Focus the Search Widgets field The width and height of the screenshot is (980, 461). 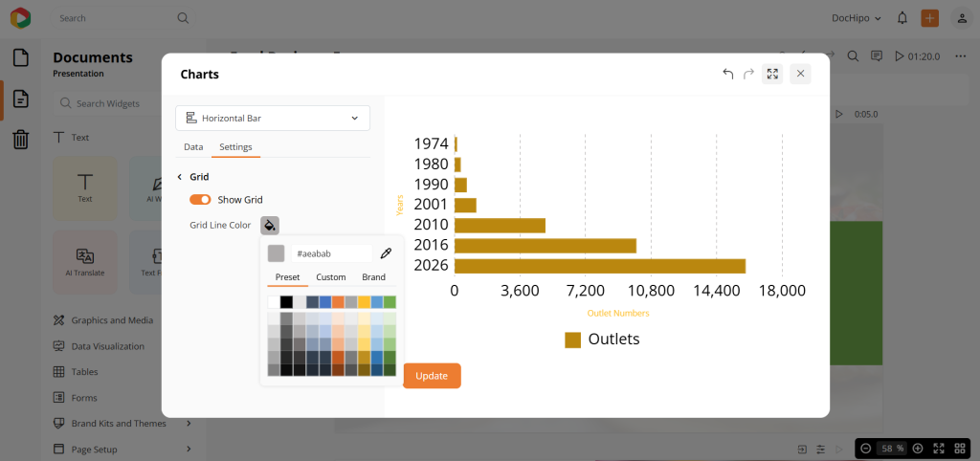point(109,103)
